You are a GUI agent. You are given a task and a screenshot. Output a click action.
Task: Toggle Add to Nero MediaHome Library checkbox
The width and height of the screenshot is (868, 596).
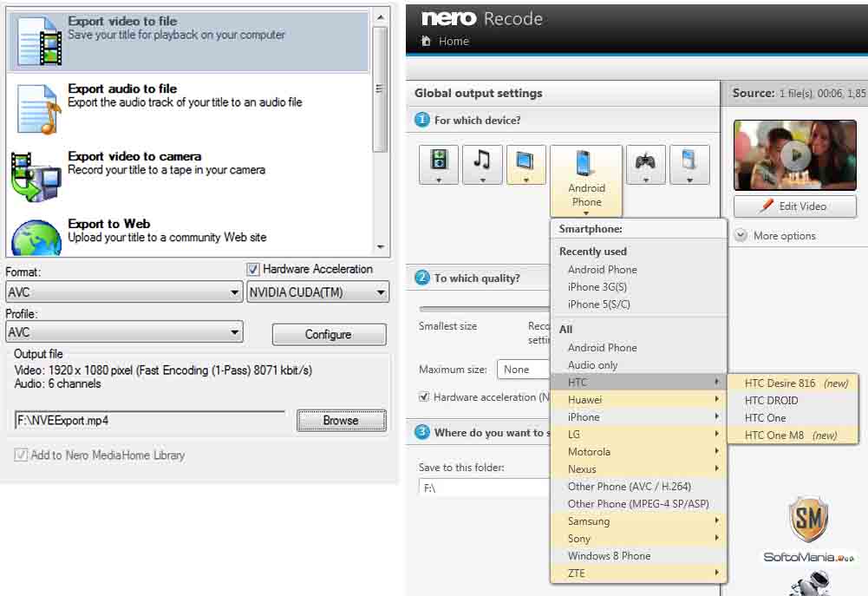(x=21, y=455)
